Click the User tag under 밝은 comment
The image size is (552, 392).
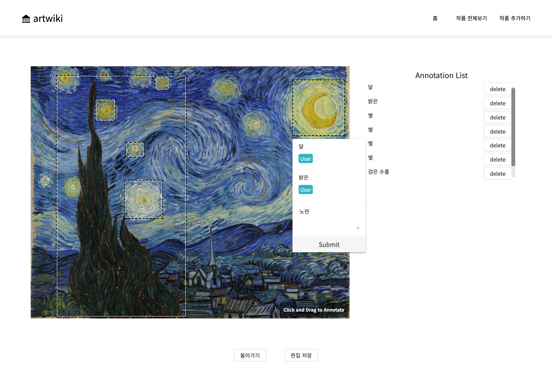click(305, 190)
